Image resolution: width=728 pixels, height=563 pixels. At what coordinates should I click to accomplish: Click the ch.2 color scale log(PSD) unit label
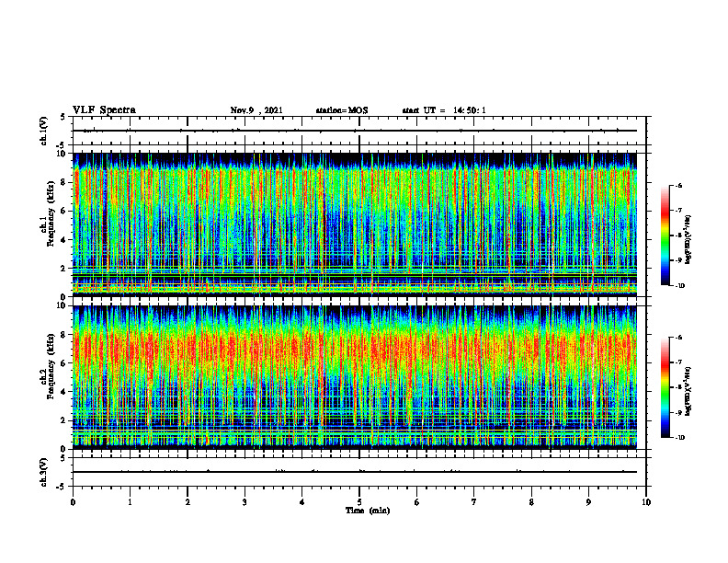(689, 391)
